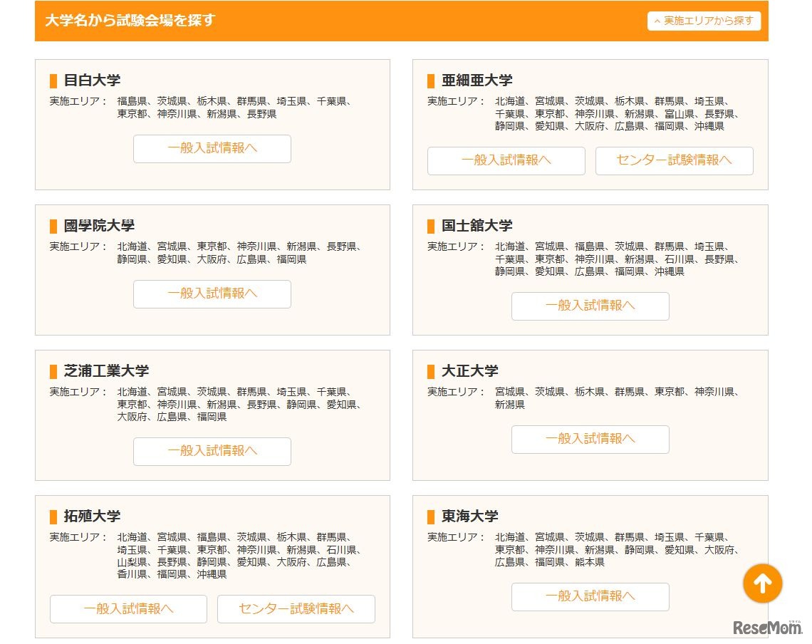
Task: Click the 実施エリア label in 東海大学 card
Action: [456, 537]
